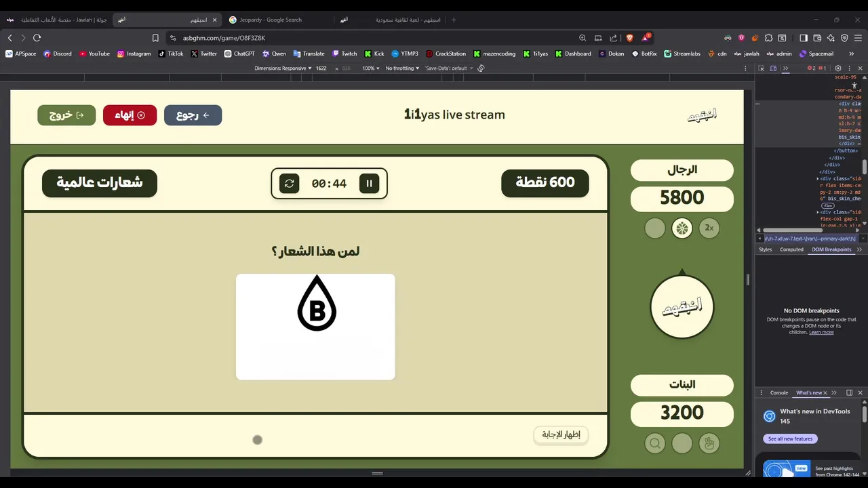Activate the 2x double points helper
Image resolution: width=868 pixels, height=488 pixels.
[x=709, y=228]
